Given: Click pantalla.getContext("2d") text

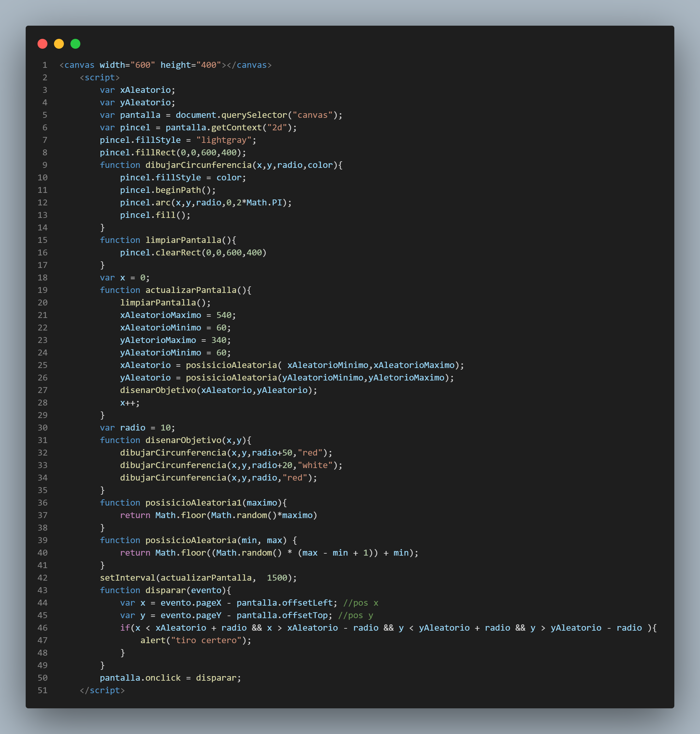Looking at the screenshot, I should click(x=229, y=128).
